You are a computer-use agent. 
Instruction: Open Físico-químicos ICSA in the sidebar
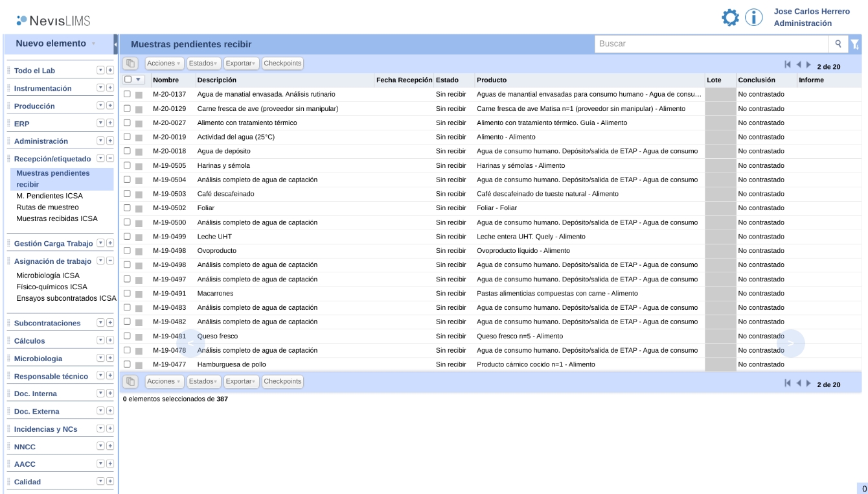(52, 287)
